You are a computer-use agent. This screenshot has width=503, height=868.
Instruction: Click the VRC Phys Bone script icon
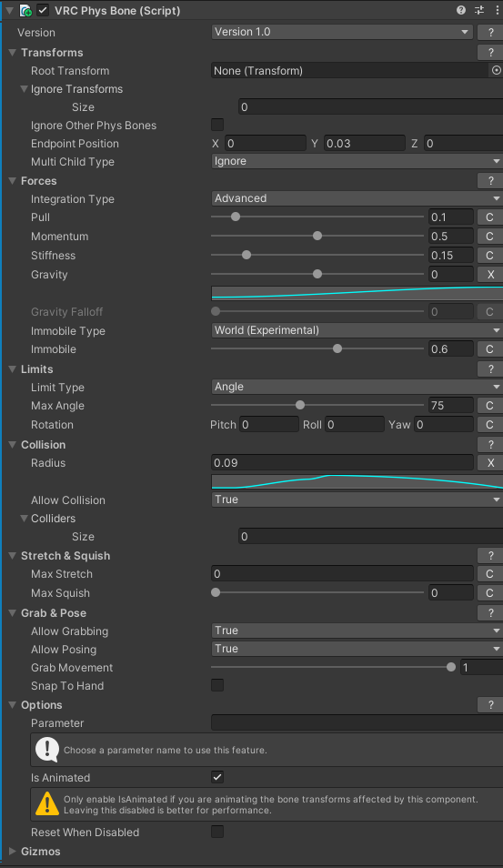coord(25,11)
